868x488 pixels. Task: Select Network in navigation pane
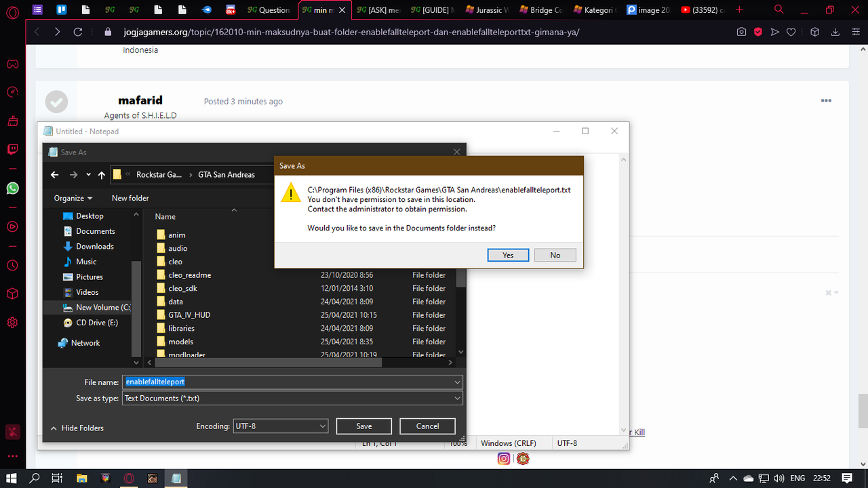click(x=85, y=343)
